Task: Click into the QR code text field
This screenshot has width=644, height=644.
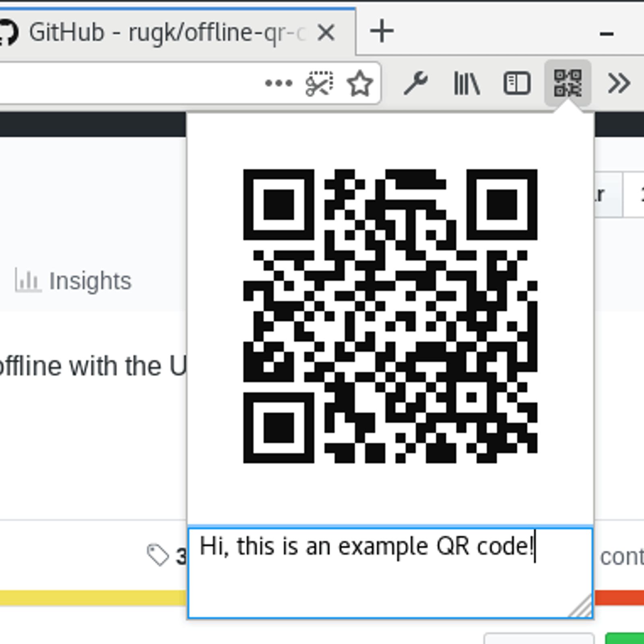Action: (390, 572)
